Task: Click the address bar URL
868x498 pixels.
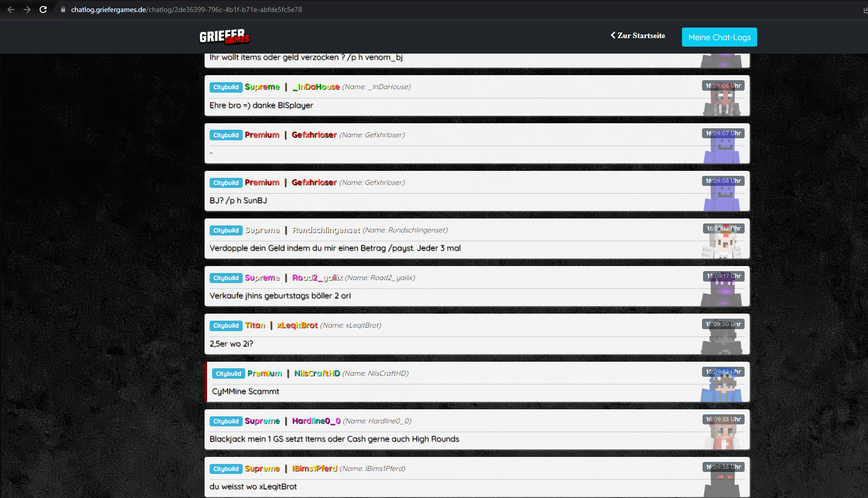Action: (x=187, y=10)
